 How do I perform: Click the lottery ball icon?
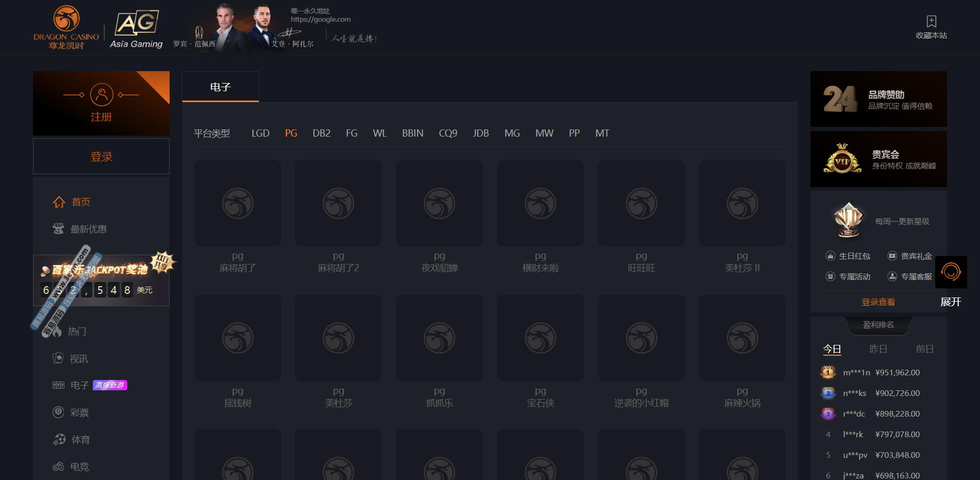(58, 412)
